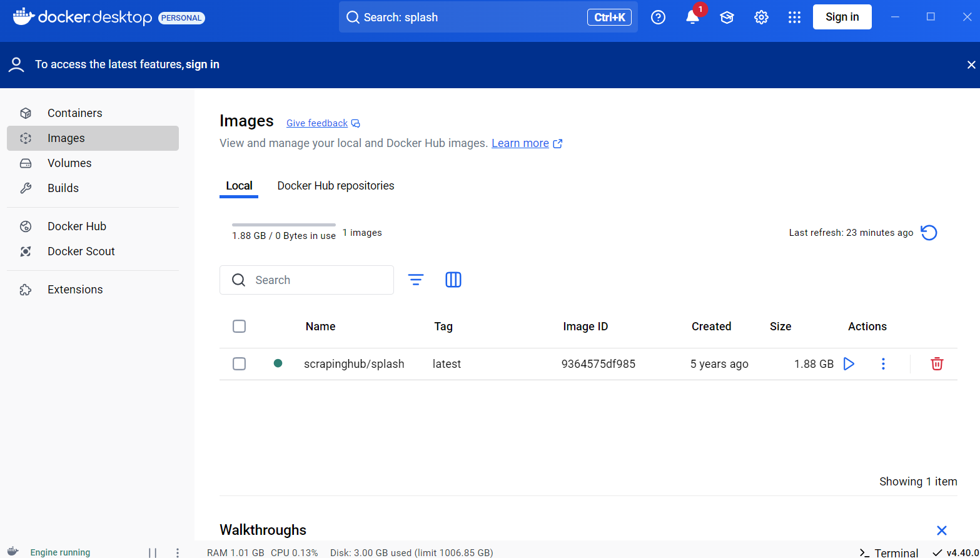Open Builds in the sidebar
Screen dimensions: 980x558
(93, 188)
